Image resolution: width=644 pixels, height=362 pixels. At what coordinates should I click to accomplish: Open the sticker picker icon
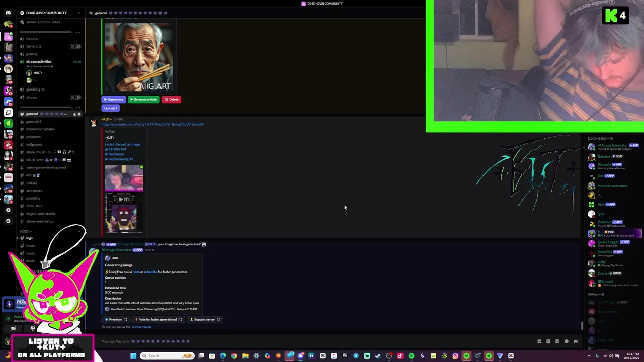(x=557, y=341)
